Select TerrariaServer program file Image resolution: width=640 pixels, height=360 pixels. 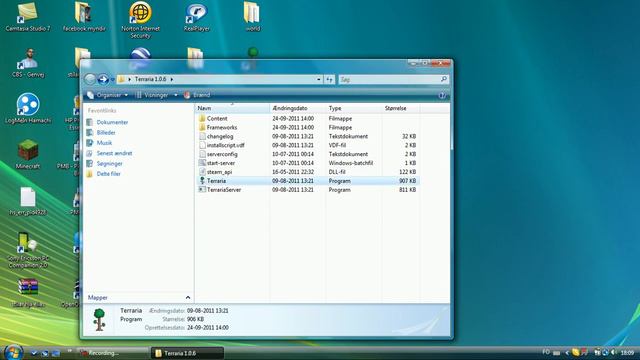[224, 190]
